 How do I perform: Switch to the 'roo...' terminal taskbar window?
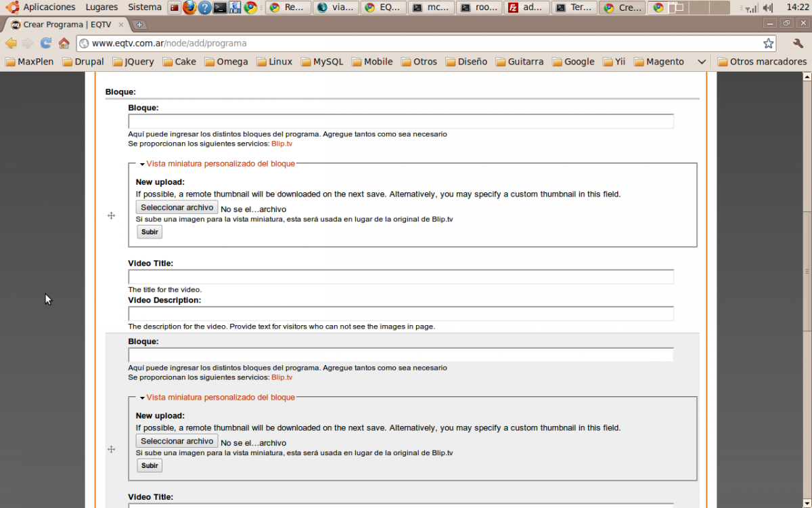[x=479, y=8]
